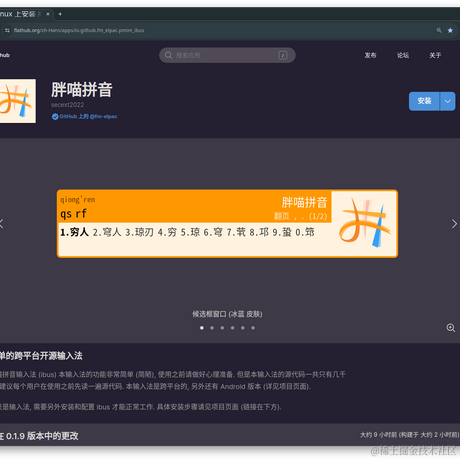Open the candidate window screenshot image

[x=227, y=224]
